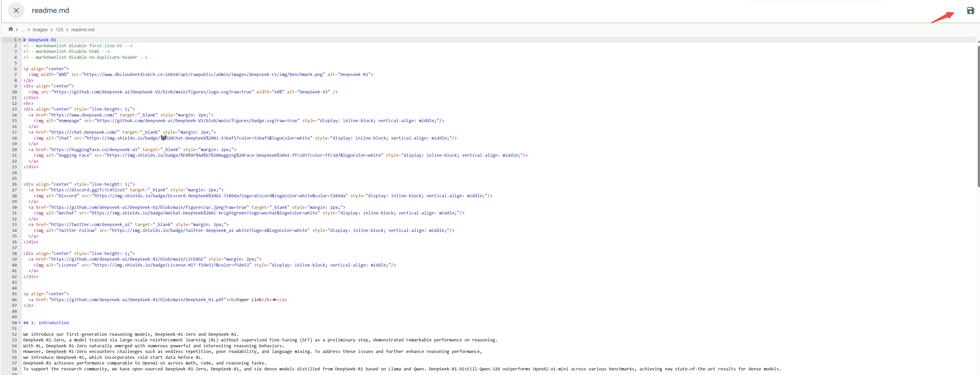Click the Wechat badge image line
The image size is (980, 375).
249,213
